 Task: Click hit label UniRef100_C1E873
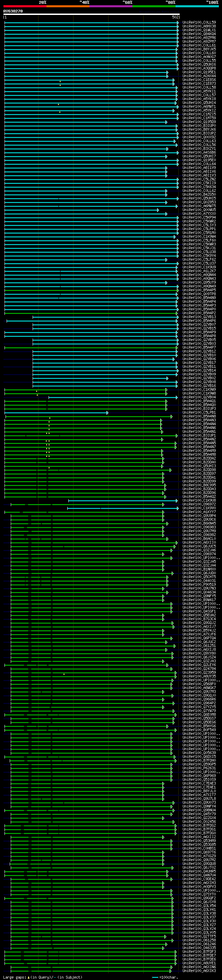199,84
